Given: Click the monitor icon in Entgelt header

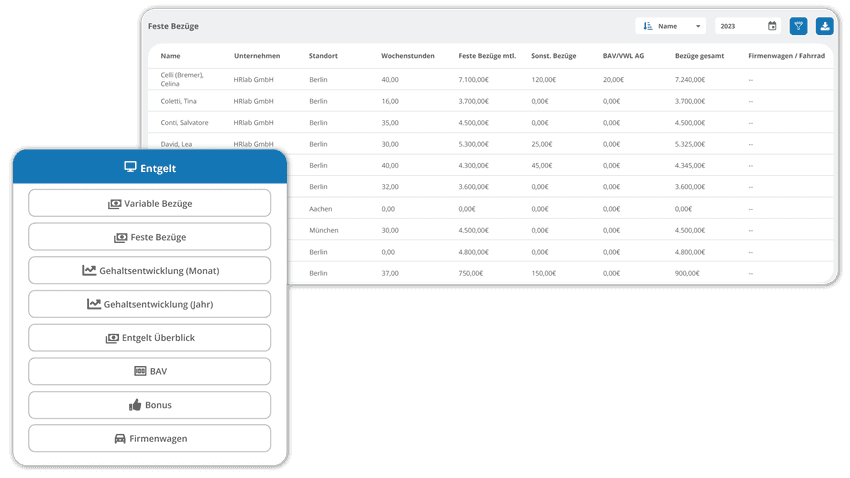Looking at the screenshot, I should [x=130, y=167].
